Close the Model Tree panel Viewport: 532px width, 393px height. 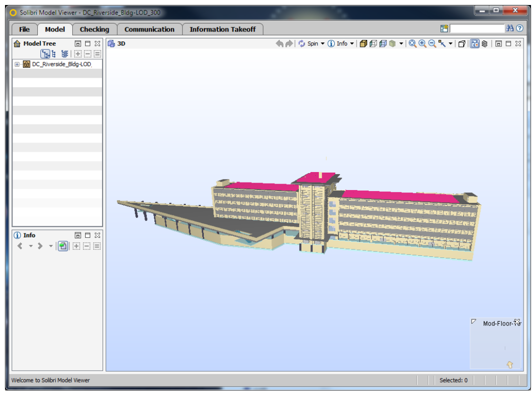point(97,43)
